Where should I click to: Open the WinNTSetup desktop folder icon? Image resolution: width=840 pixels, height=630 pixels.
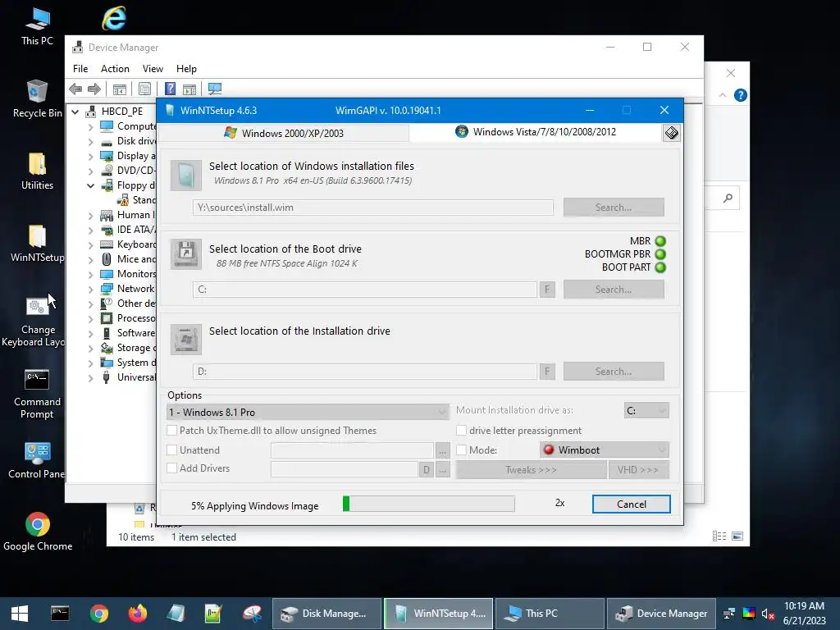[37, 243]
